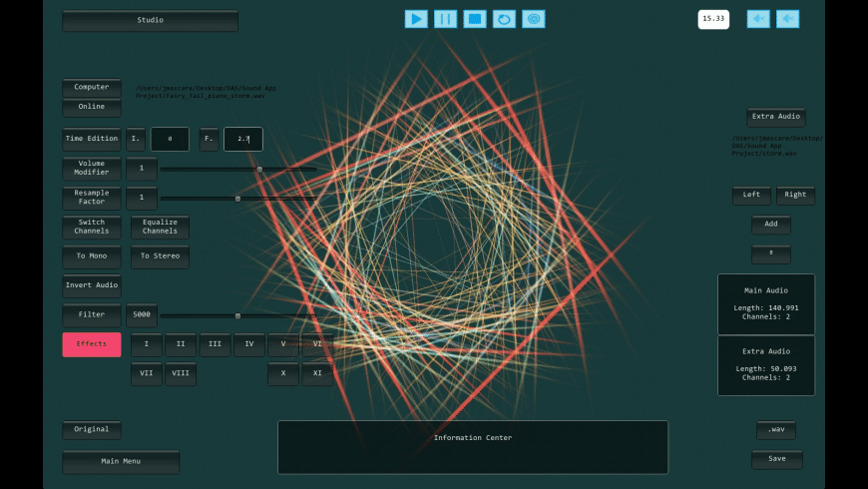
Task: Choose the .wav format button
Action: click(x=776, y=430)
